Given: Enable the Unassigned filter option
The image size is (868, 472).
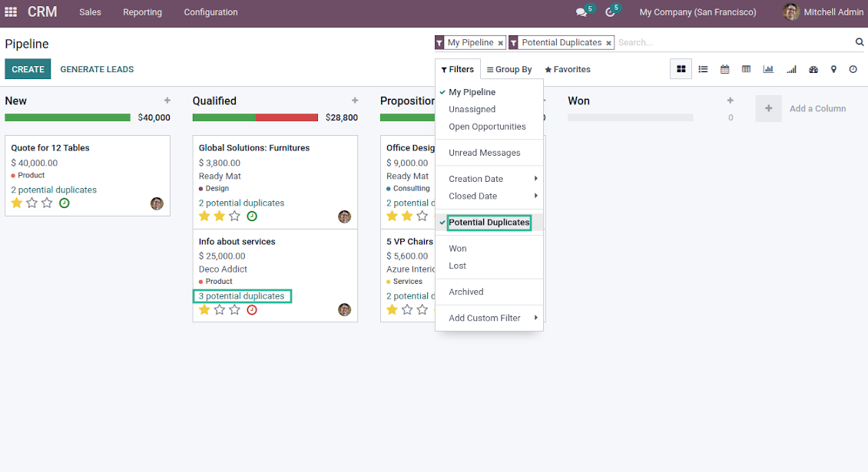Looking at the screenshot, I should point(472,110).
